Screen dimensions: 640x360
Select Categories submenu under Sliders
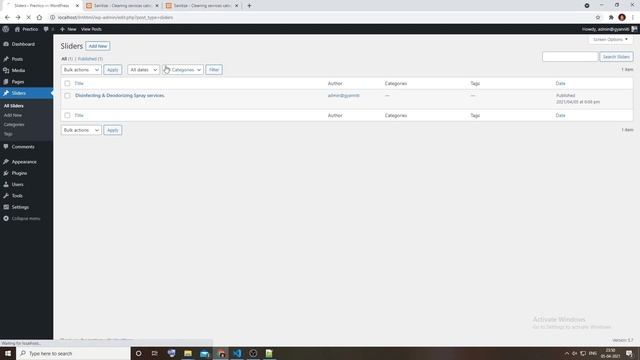[x=14, y=124]
